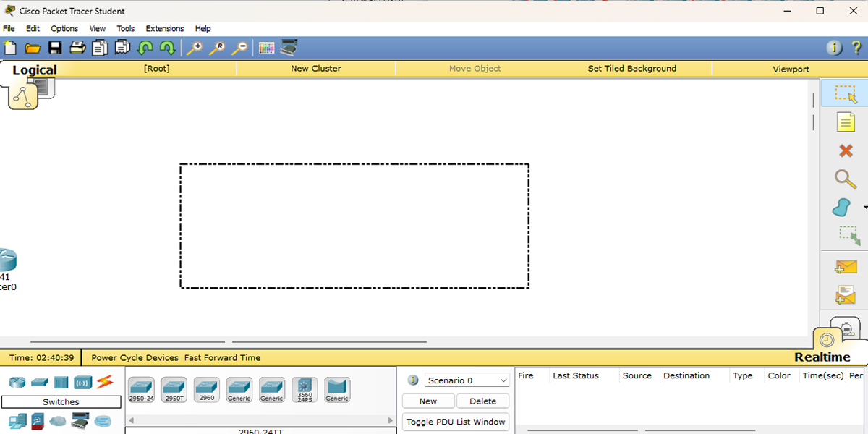Zoom out with the minus magnifier
Image resolution: width=868 pixels, height=434 pixels.
(239, 48)
